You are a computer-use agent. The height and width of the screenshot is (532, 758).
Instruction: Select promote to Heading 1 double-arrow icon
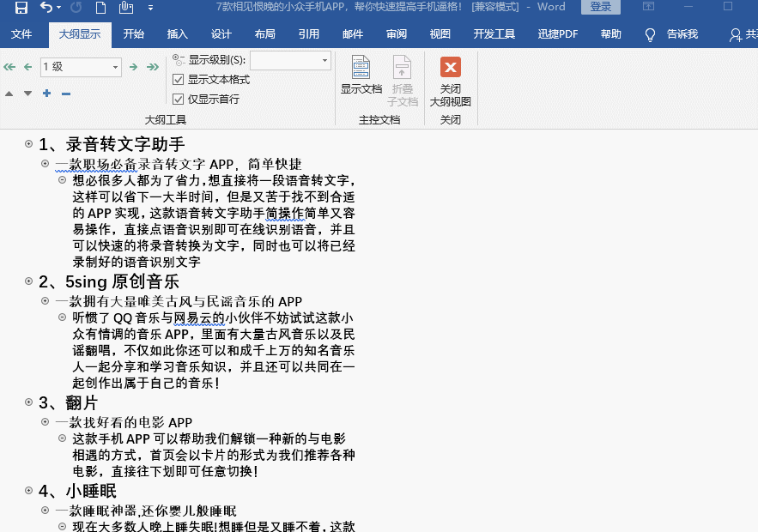point(9,67)
